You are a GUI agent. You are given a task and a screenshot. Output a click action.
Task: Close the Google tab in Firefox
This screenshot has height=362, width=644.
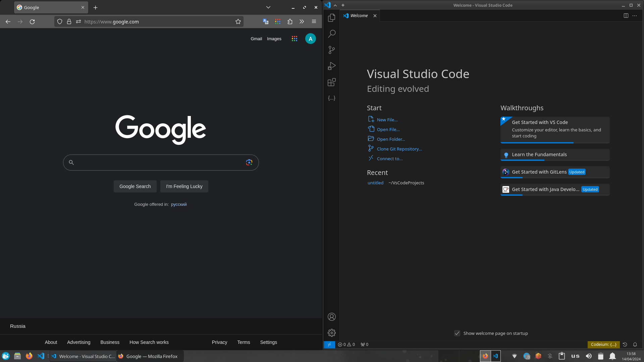(83, 7)
